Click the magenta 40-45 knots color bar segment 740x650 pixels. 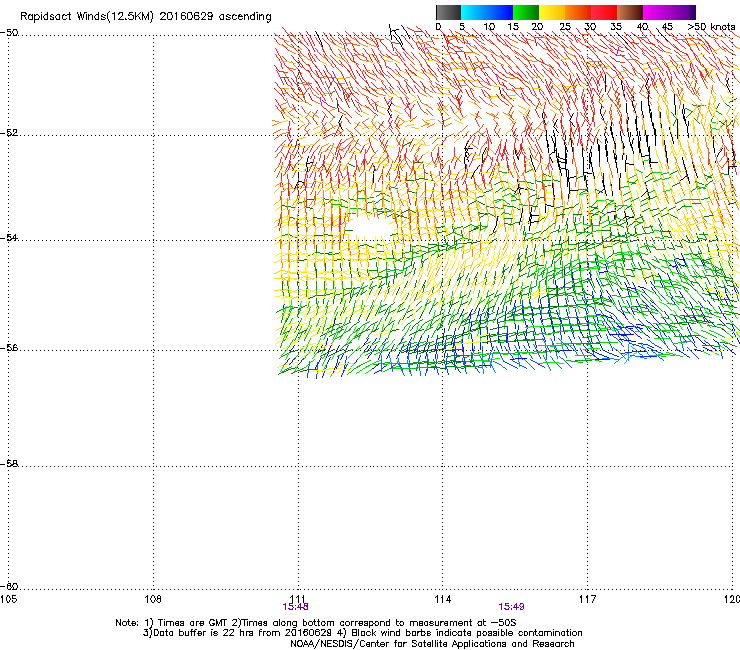(x=656, y=12)
